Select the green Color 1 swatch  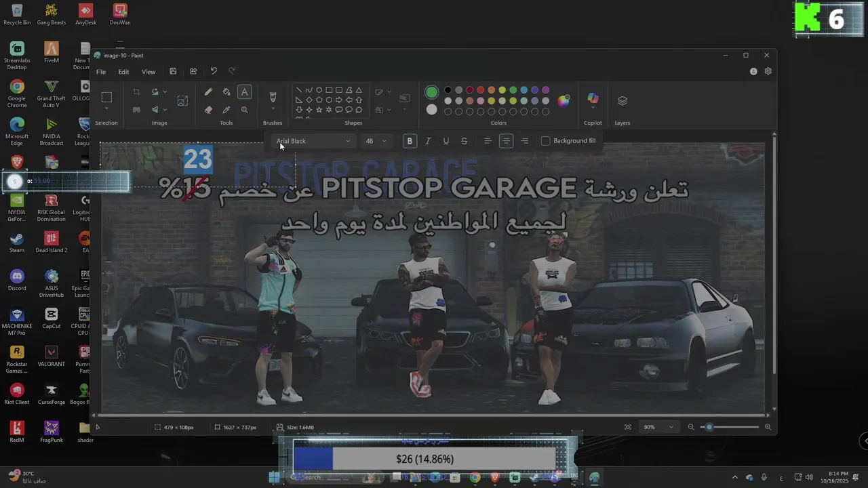coord(431,92)
